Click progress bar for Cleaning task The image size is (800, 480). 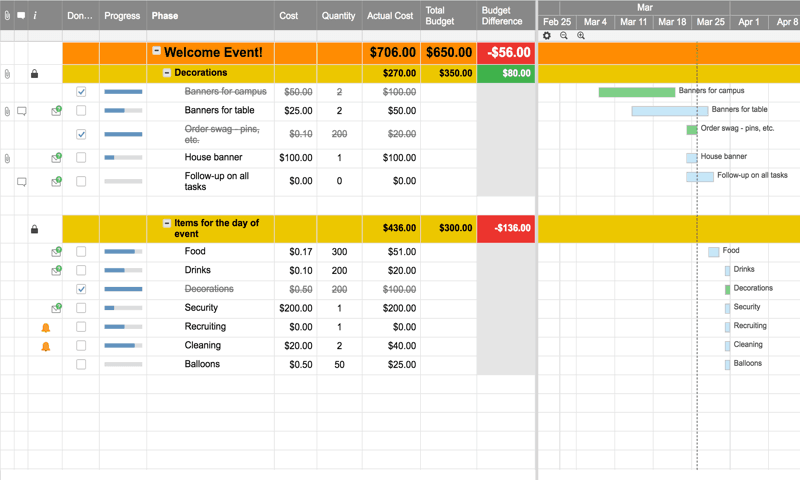point(122,346)
